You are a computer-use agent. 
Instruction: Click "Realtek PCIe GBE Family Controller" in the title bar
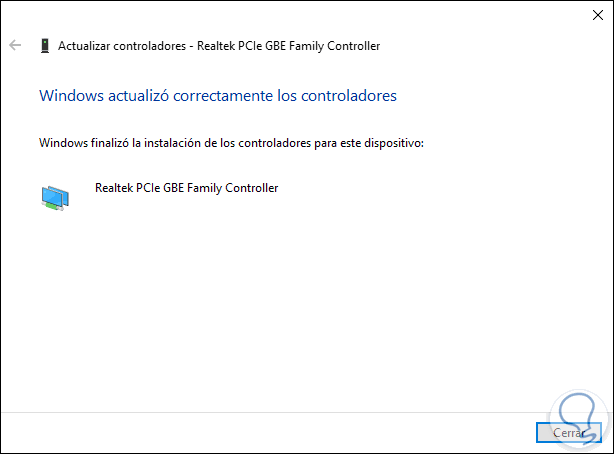(x=291, y=46)
